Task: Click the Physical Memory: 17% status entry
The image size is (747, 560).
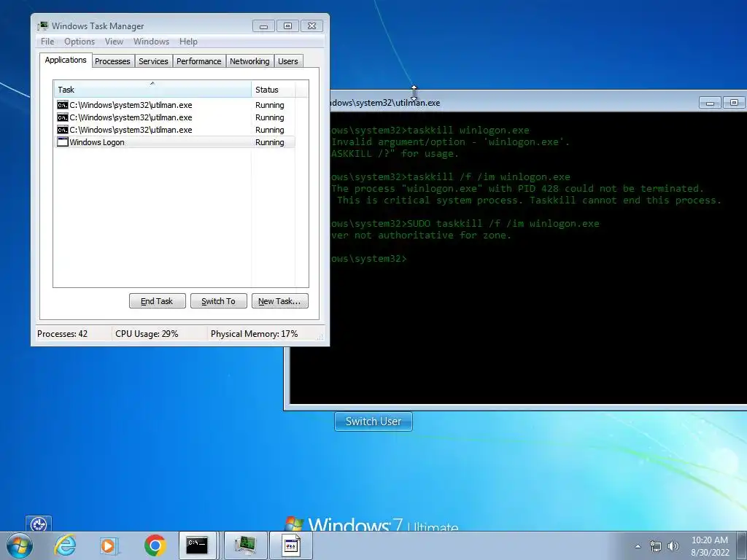Action: [255, 334]
